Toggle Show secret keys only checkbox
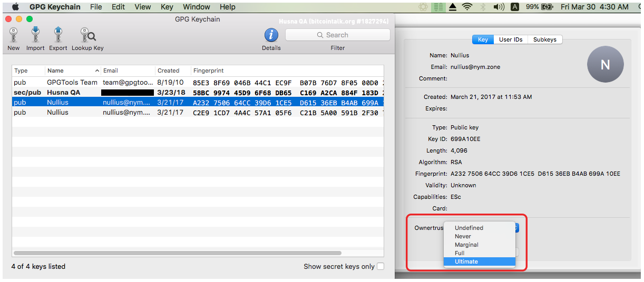 click(x=380, y=266)
